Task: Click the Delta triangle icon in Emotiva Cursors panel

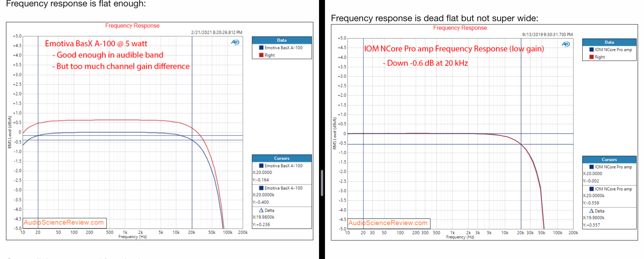Action: (261, 210)
